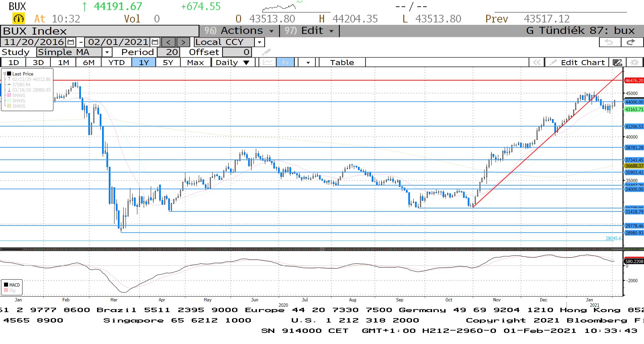Click the Offset input field showing 0
644x344 pixels.
[x=237, y=52]
